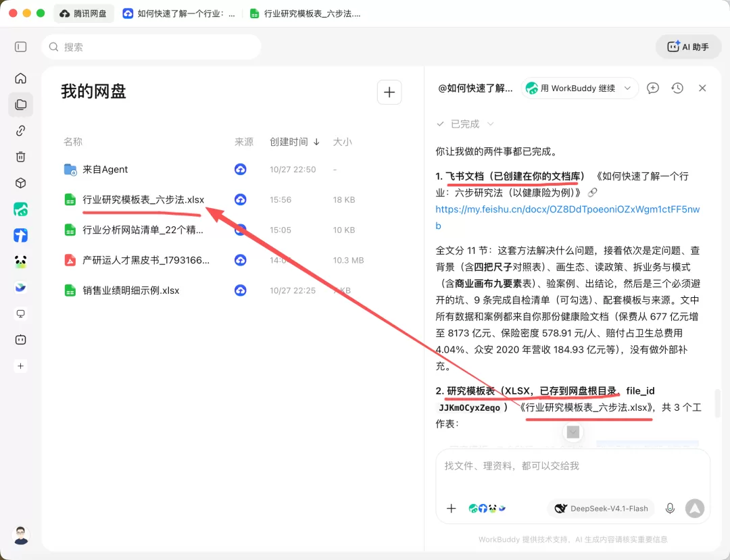The height and width of the screenshot is (560, 730).
Task: Open the files (我的网盘) sidebar icon
Action: coord(20,105)
